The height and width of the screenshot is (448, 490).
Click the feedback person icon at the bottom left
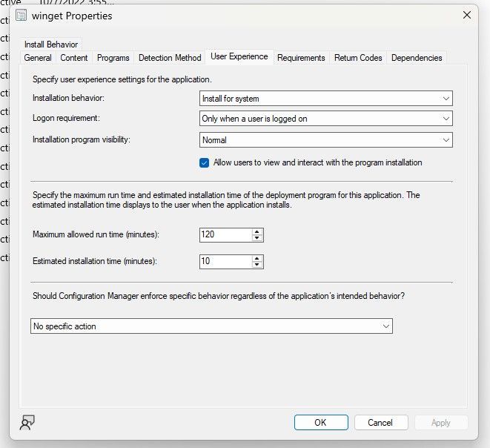click(27, 422)
